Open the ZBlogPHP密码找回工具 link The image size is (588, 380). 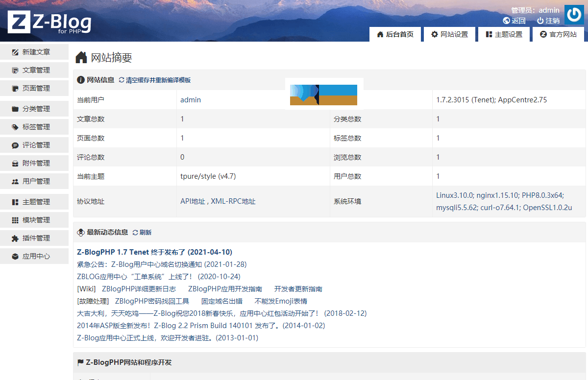pos(152,301)
